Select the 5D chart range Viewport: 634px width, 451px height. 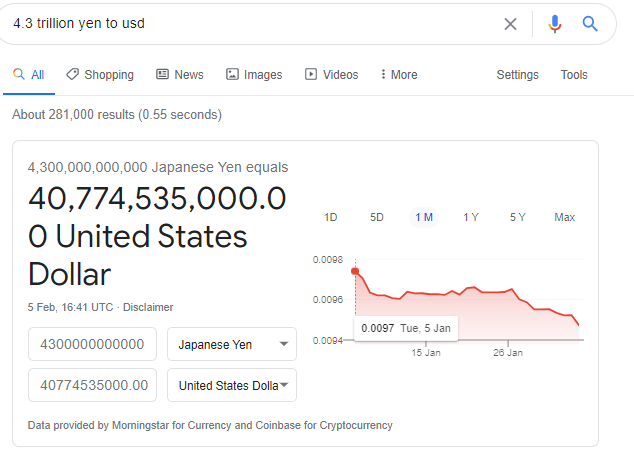point(377,218)
